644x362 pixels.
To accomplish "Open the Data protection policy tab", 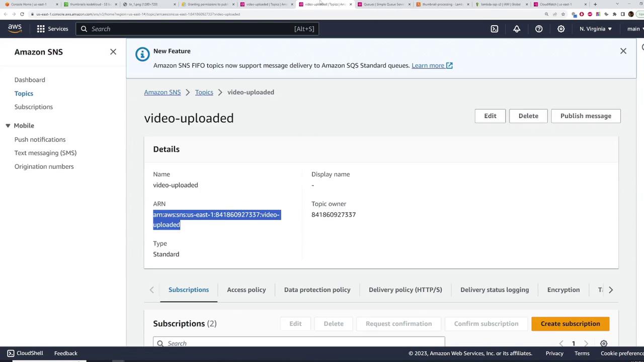I will point(317,290).
